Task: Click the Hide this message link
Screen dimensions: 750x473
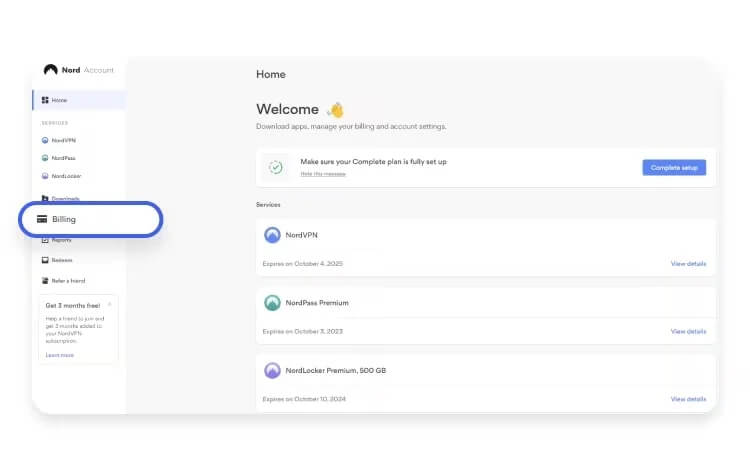Action: pyautogui.click(x=323, y=174)
